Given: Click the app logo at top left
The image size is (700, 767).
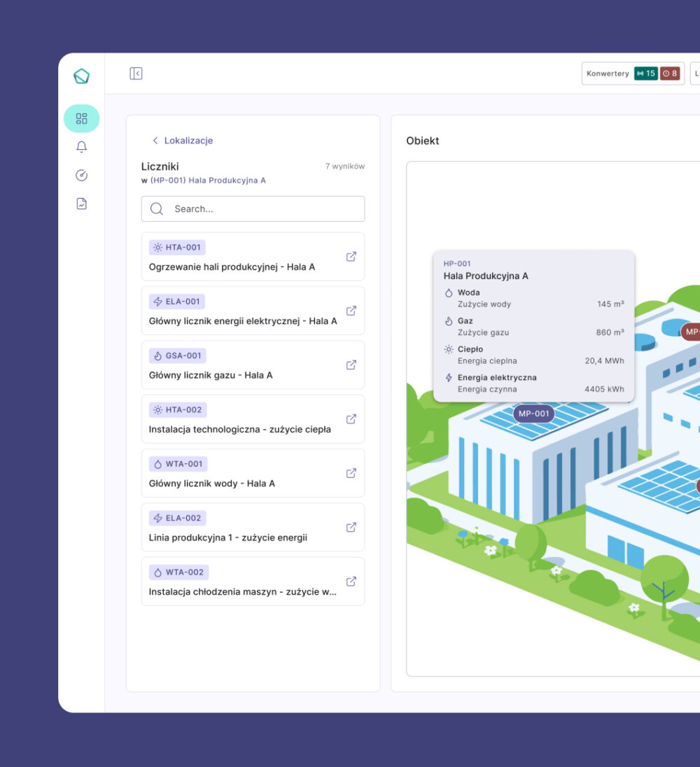Looking at the screenshot, I should pyautogui.click(x=81, y=76).
